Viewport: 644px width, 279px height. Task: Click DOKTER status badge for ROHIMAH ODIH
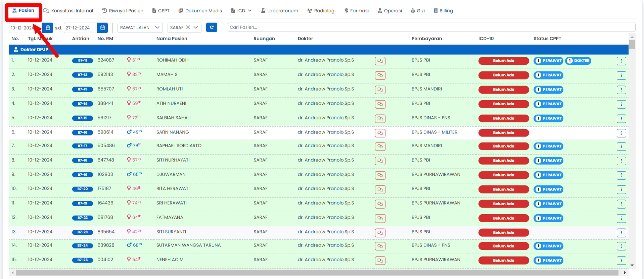578,61
